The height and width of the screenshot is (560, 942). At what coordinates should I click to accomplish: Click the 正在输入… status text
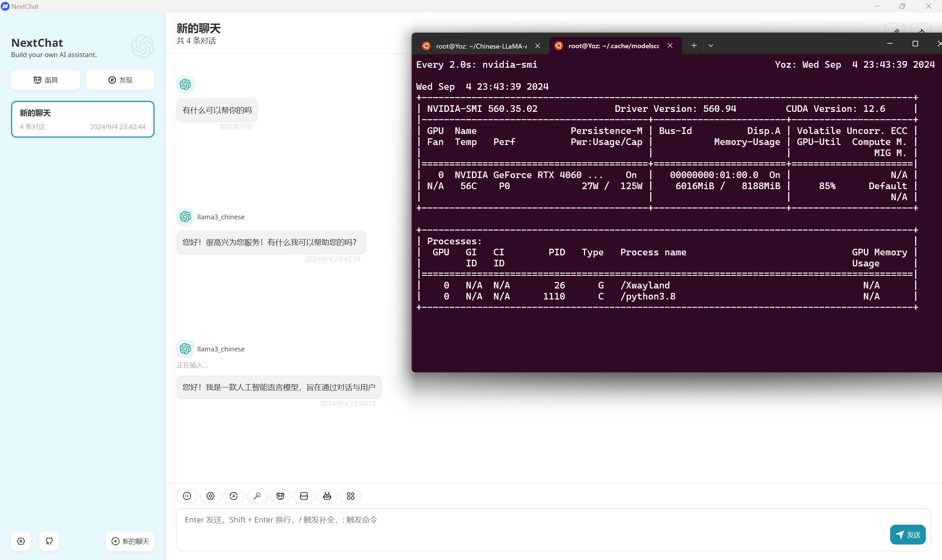point(192,365)
